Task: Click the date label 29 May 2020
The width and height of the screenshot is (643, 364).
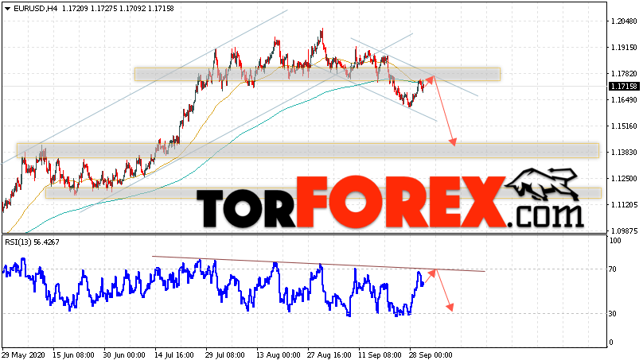Action: point(23,355)
